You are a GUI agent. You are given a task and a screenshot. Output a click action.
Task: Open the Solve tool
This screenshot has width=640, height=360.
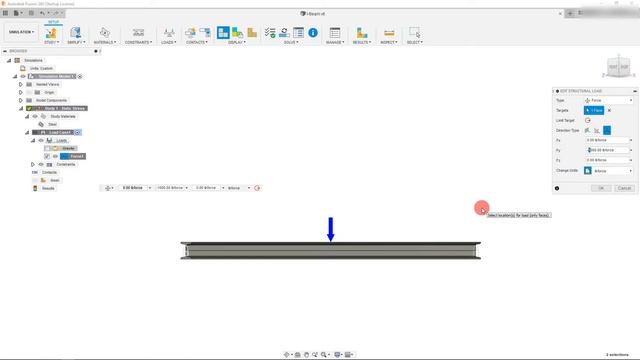[284, 33]
